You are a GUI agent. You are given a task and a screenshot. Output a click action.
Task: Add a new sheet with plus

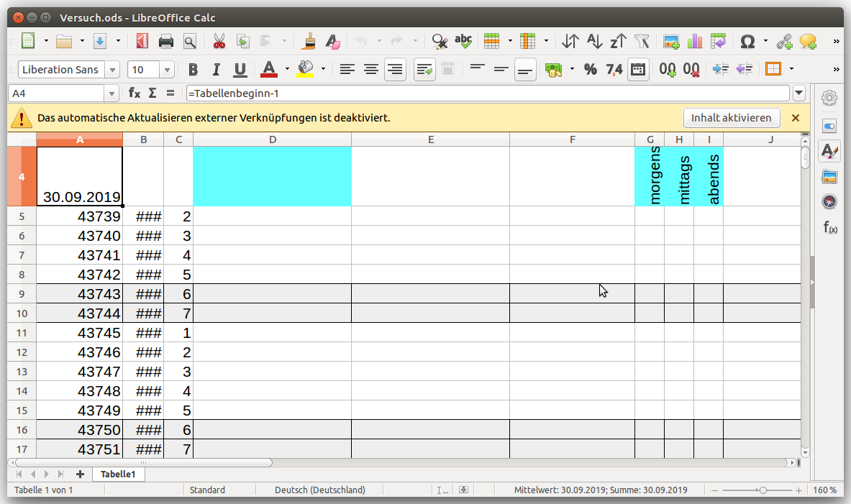[80, 474]
